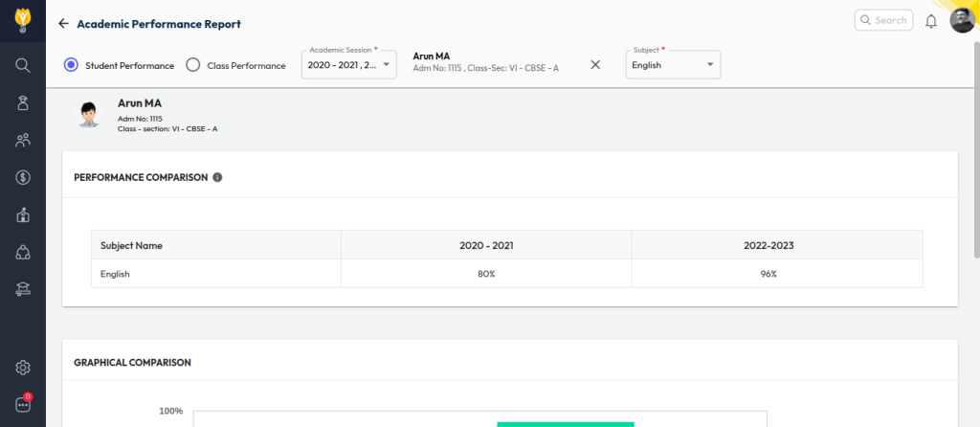Open the people group sidebar icon
The image size is (980, 427).
(x=23, y=140)
